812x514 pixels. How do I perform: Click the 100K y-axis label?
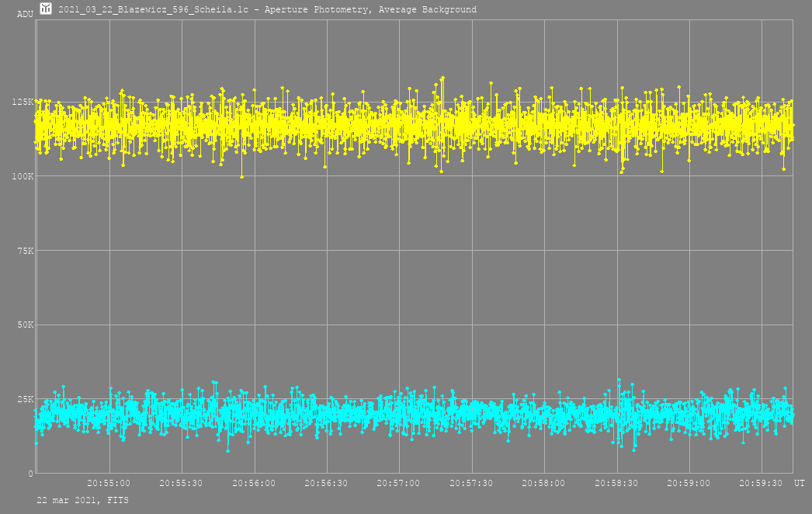[23, 176]
